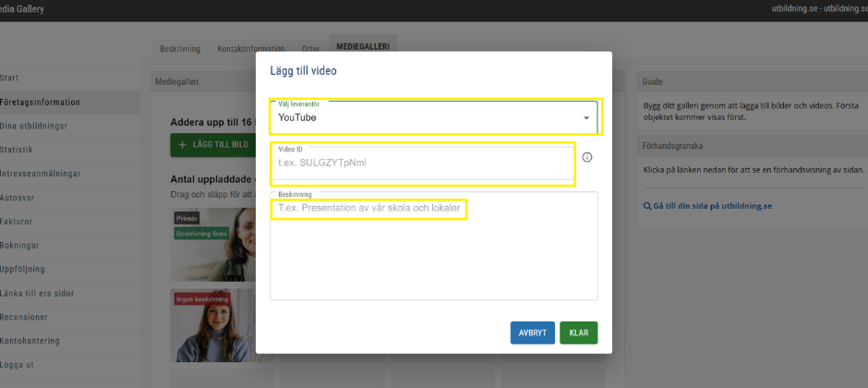Click the Förhandsgranska panel header
Viewport: 868px width, 388px height.
(x=753, y=146)
